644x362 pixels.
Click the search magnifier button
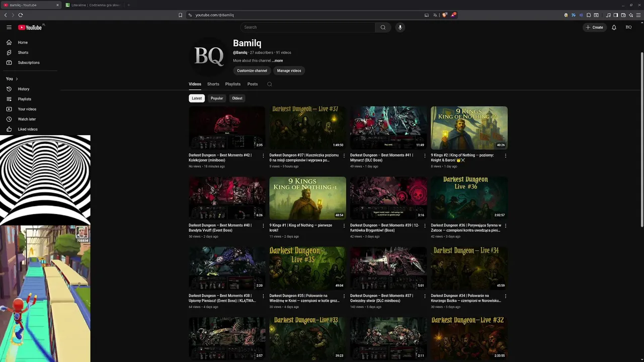(383, 27)
